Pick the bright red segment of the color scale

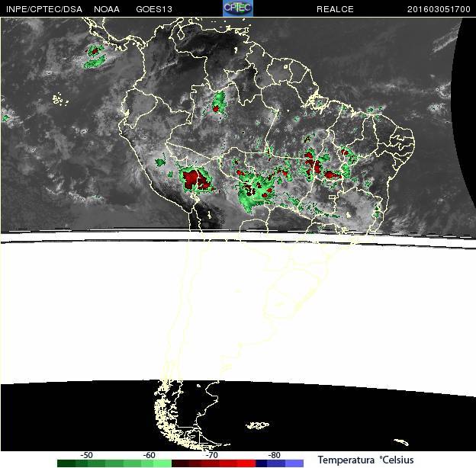tap(246, 463)
